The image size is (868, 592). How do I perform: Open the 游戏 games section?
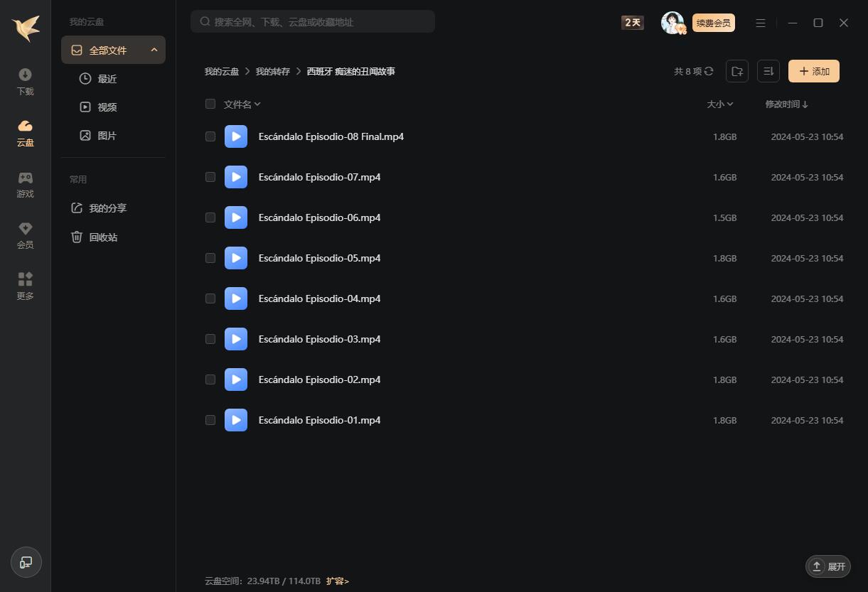25,184
